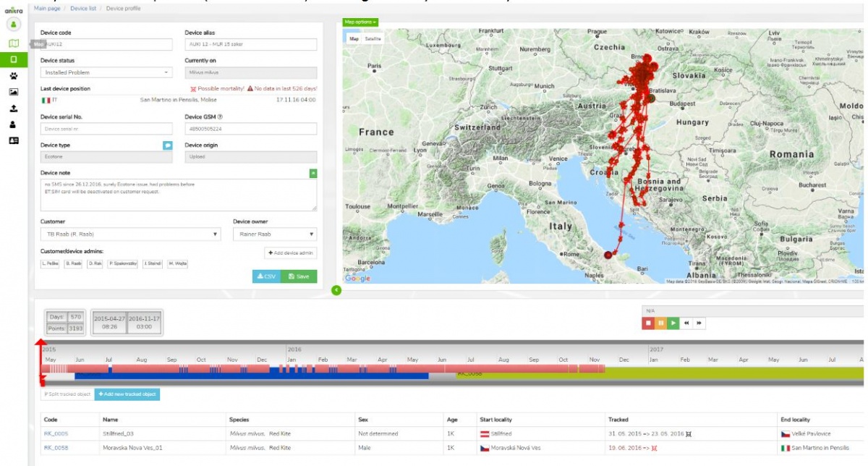Screen dimensions: 868x466
Task: Click the blue comment icon by Device type
Action: (x=168, y=145)
